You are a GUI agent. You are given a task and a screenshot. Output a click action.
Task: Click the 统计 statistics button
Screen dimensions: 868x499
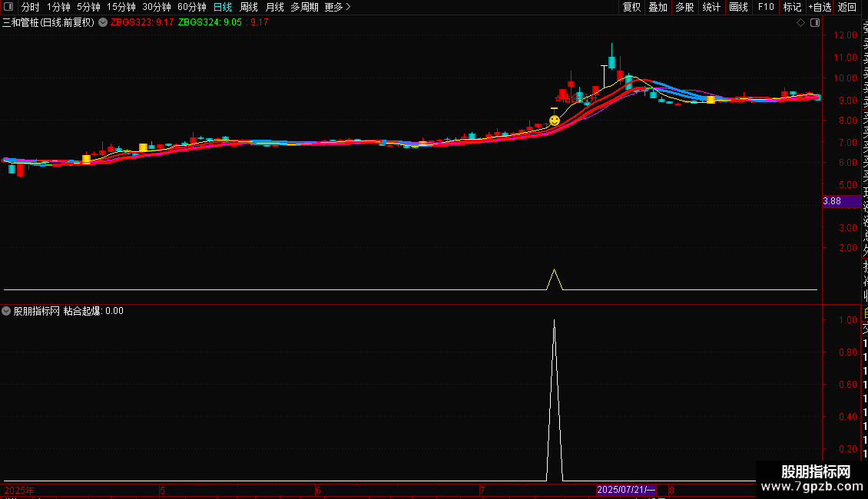click(711, 7)
